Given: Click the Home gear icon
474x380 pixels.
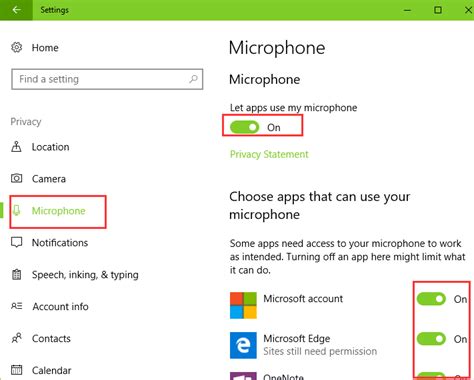Looking at the screenshot, I should [17, 47].
